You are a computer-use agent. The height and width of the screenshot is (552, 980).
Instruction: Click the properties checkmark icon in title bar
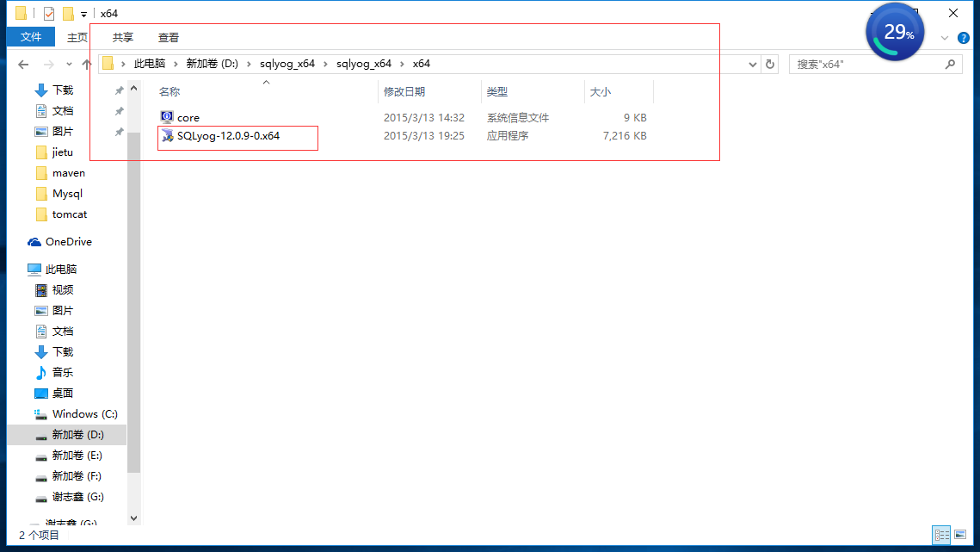(49, 13)
